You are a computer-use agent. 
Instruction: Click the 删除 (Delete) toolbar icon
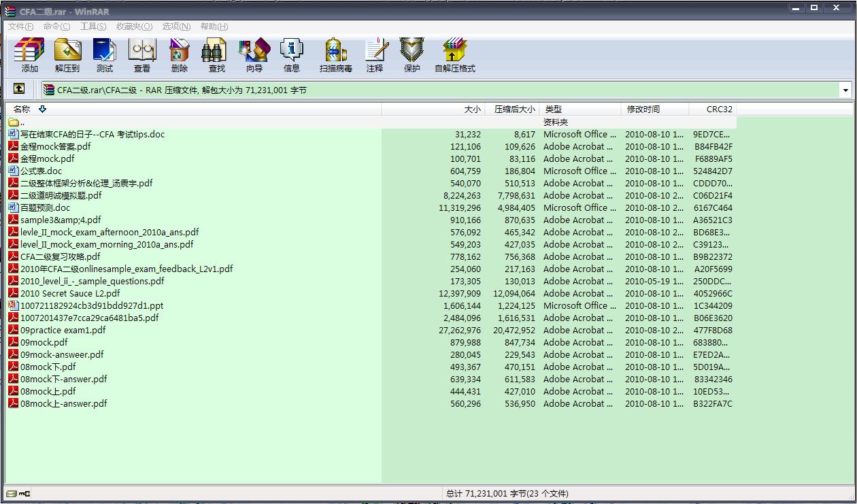coord(179,51)
